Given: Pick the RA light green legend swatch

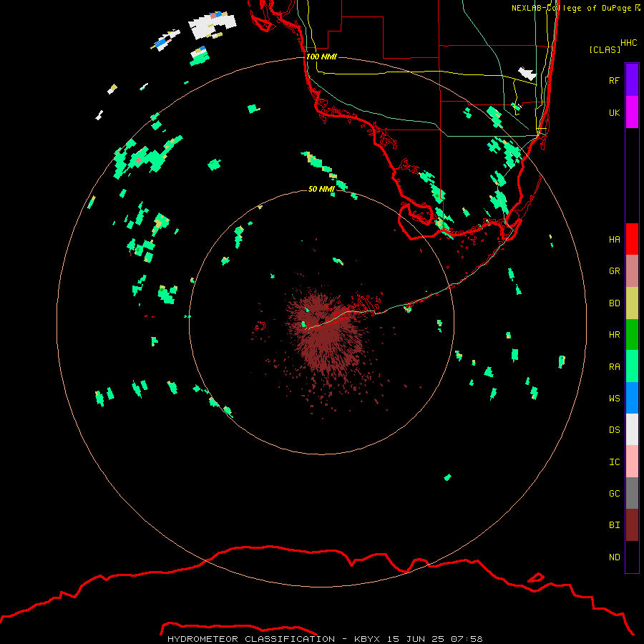Looking at the screenshot, I should coord(632,366).
